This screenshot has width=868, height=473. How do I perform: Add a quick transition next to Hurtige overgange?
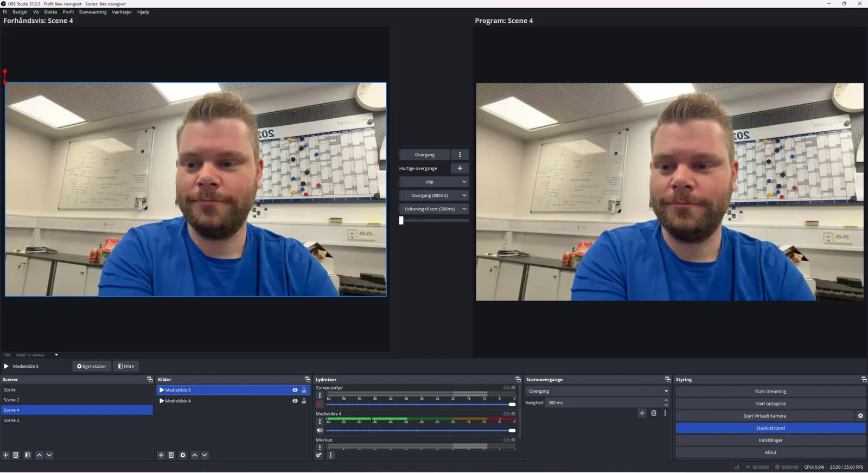pyautogui.click(x=460, y=168)
